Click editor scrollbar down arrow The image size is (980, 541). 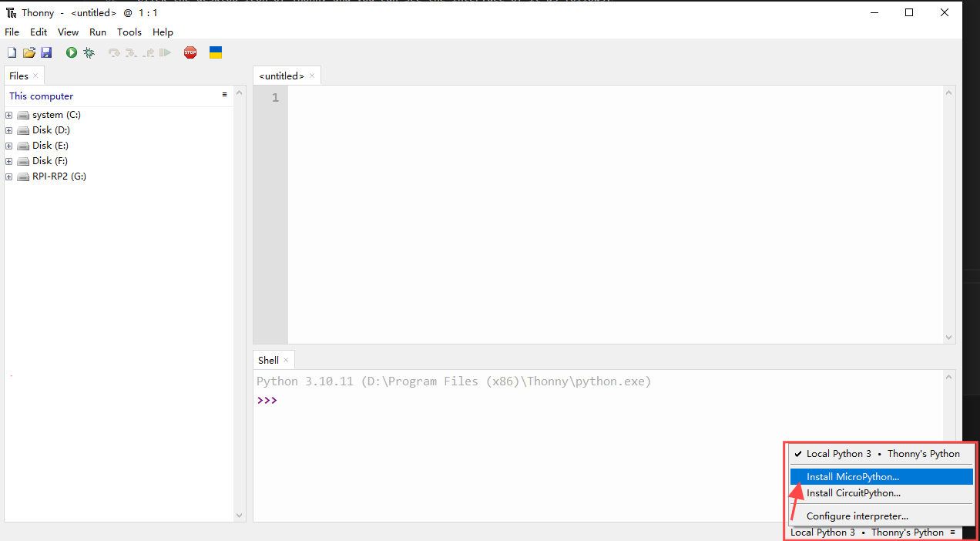[949, 338]
